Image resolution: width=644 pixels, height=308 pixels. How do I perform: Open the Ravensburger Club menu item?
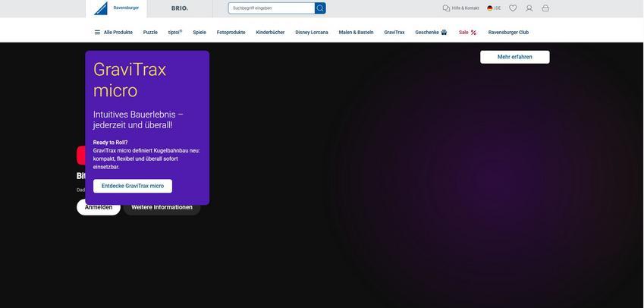[x=508, y=33]
